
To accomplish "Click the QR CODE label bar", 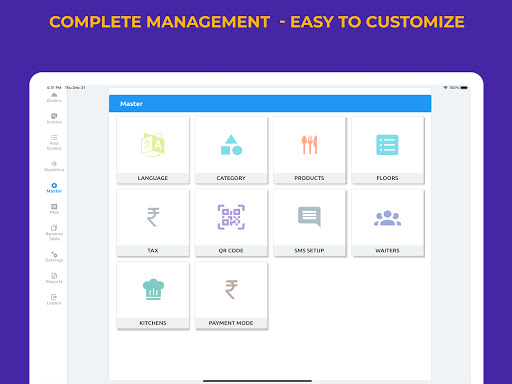I will (231, 250).
